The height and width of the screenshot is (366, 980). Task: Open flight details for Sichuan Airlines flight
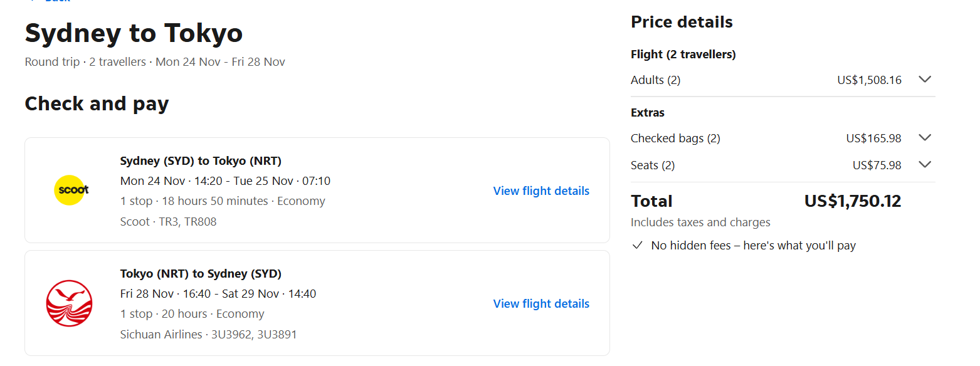click(541, 304)
